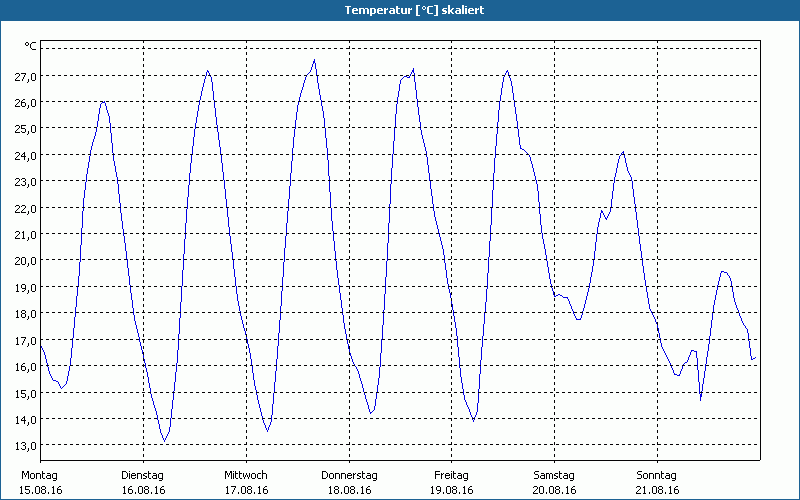Select the Donnerstag day label

pyautogui.click(x=348, y=475)
